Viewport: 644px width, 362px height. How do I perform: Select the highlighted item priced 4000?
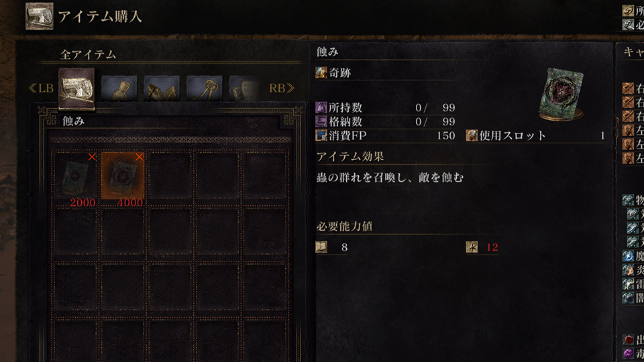pyautogui.click(x=123, y=176)
